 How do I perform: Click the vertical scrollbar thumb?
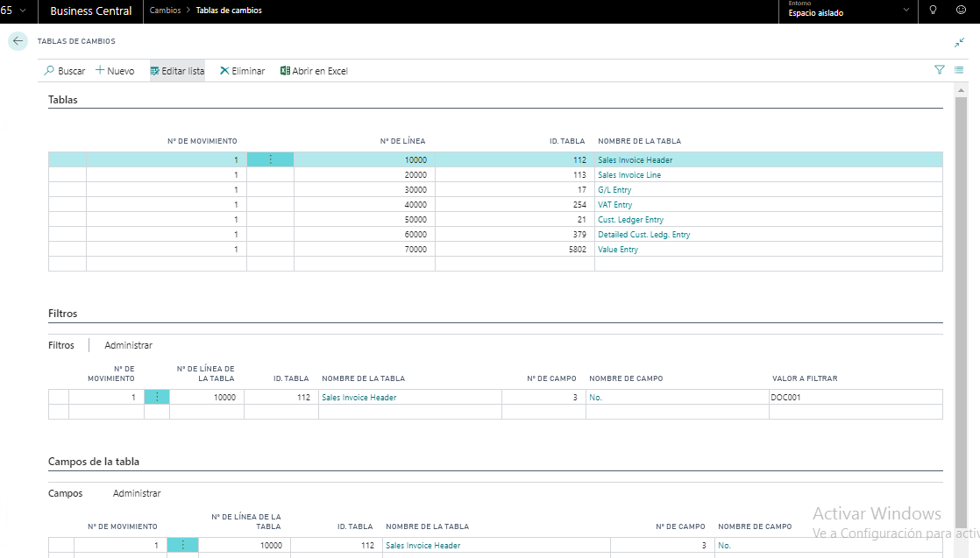pyautogui.click(x=962, y=313)
